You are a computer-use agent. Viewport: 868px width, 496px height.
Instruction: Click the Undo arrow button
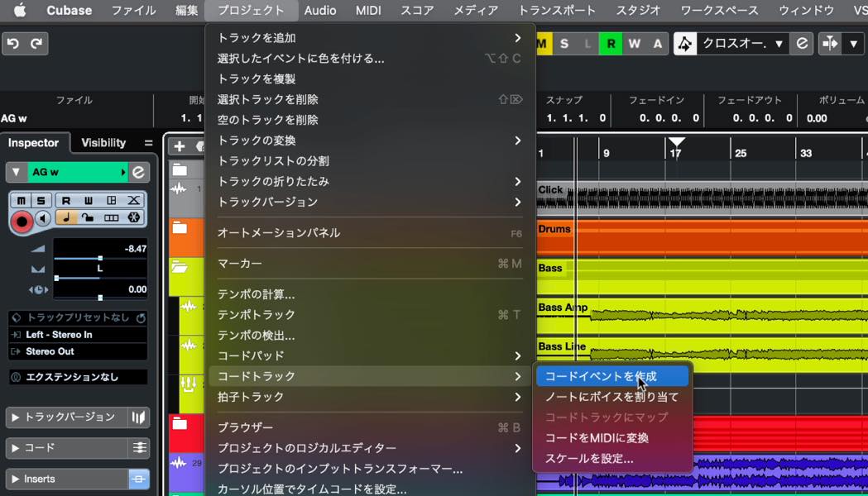click(x=13, y=43)
